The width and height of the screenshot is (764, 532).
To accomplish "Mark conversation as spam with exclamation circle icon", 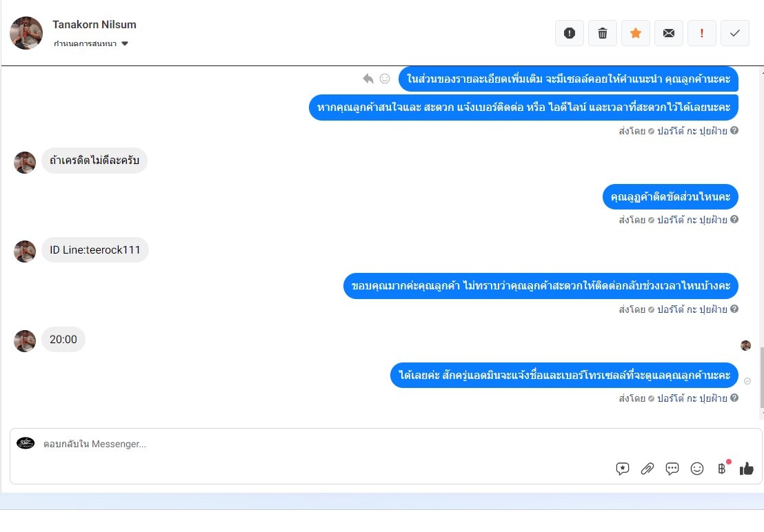I will 569,33.
